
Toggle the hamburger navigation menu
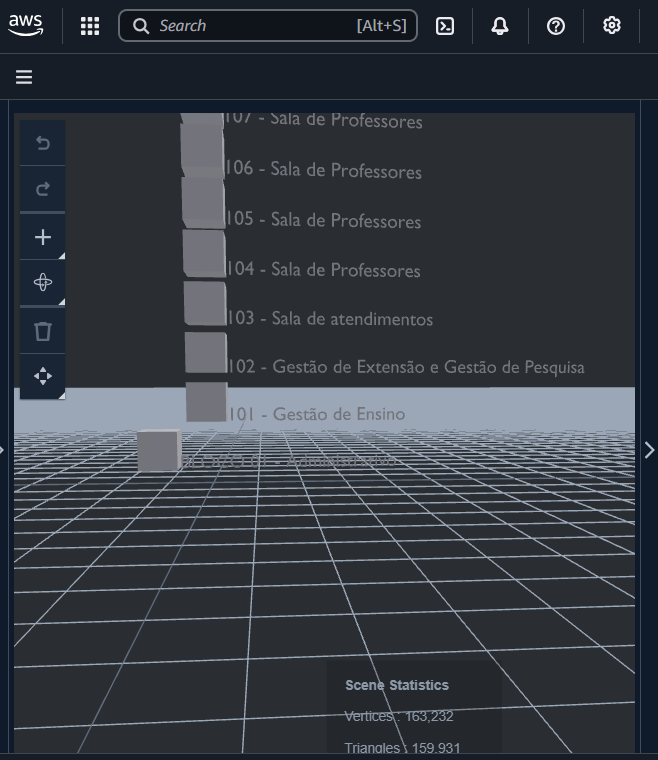[24, 77]
